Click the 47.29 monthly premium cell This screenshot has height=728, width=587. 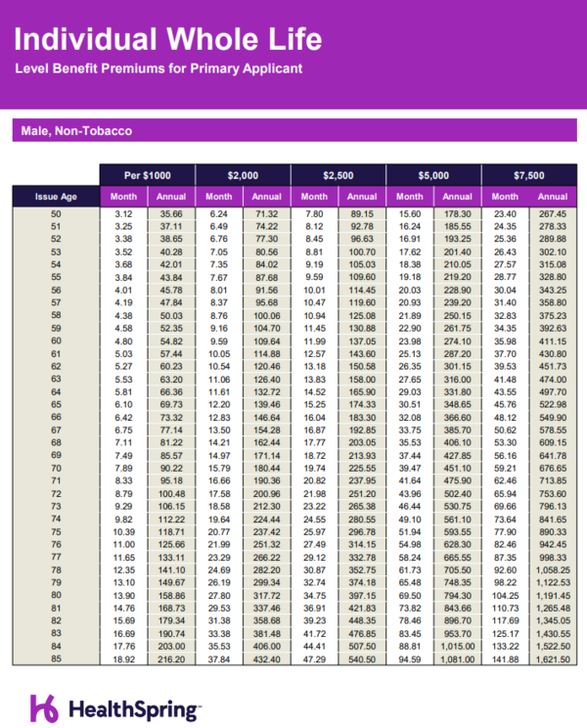[x=314, y=660]
